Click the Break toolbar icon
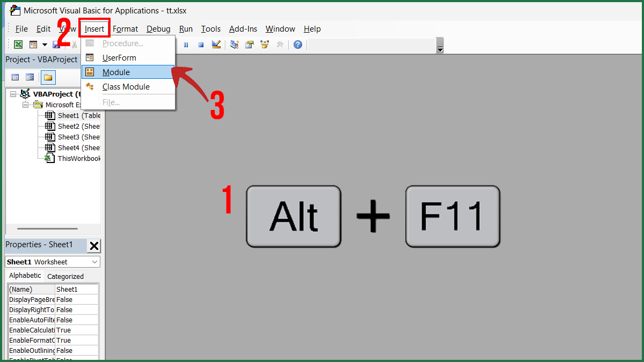Screen dimensions: 644x362 185,44
